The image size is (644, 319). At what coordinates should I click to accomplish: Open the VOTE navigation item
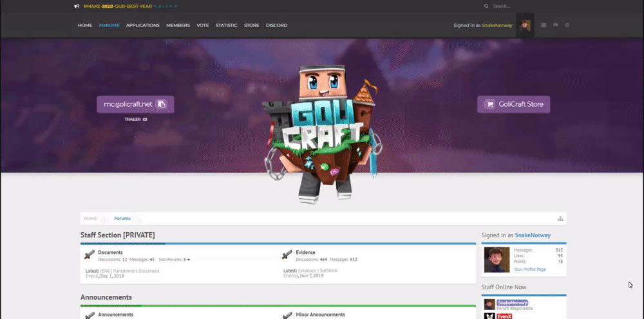(x=203, y=26)
